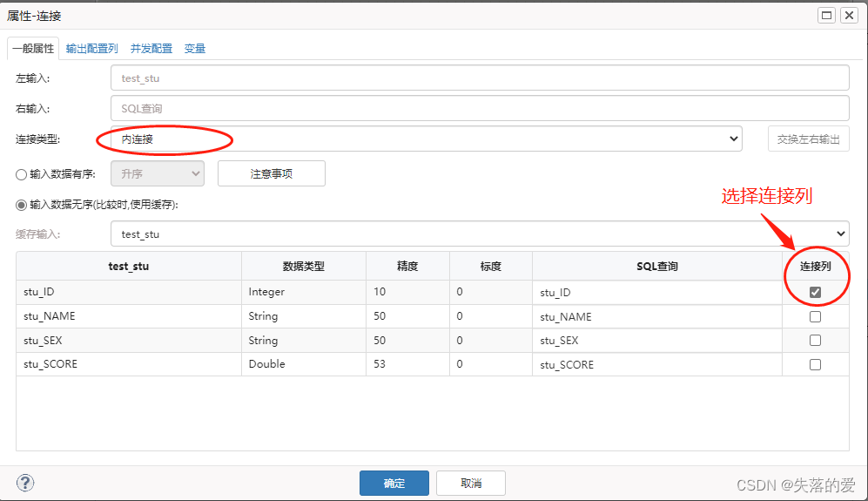The width and height of the screenshot is (868, 501).
Task: Click the 精度 column header
Action: coord(408,266)
